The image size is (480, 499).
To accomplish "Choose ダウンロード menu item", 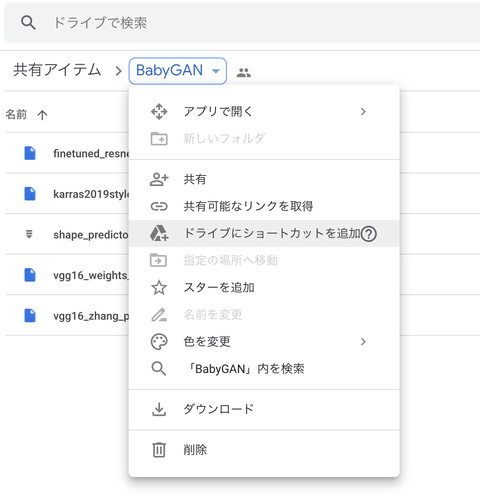I will point(264,409).
